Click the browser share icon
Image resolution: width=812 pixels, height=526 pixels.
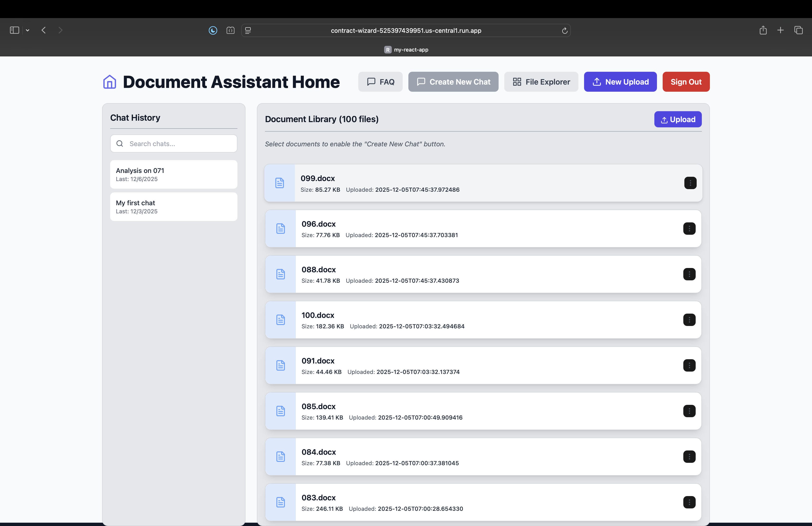click(x=763, y=30)
